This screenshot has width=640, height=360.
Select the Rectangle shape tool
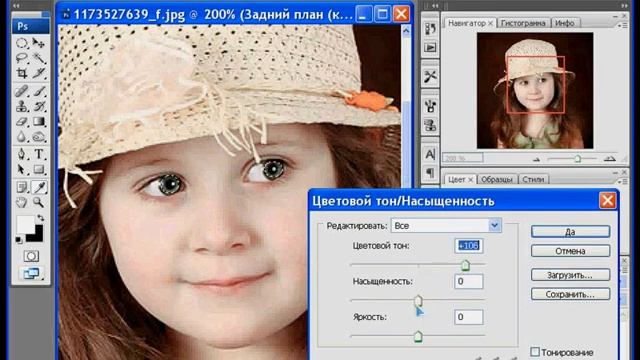(x=39, y=169)
